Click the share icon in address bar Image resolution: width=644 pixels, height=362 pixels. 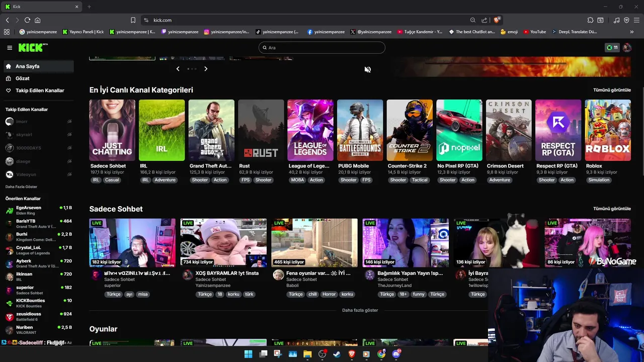pyautogui.click(x=484, y=20)
